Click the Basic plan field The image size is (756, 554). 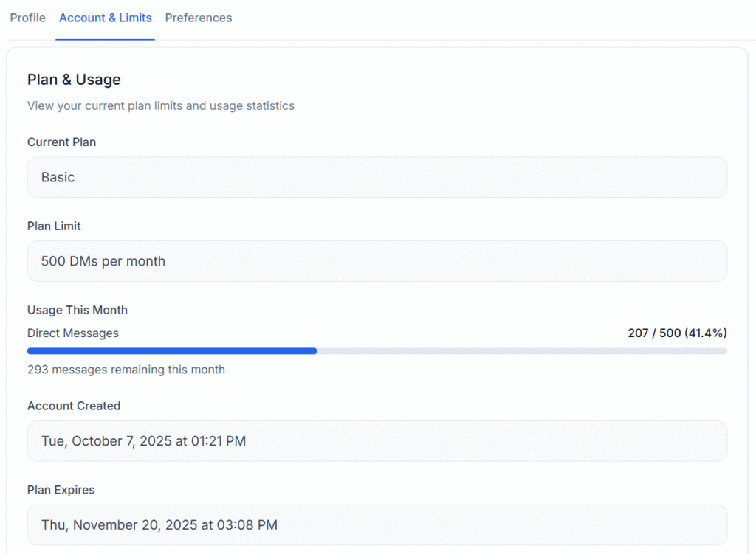point(377,177)
